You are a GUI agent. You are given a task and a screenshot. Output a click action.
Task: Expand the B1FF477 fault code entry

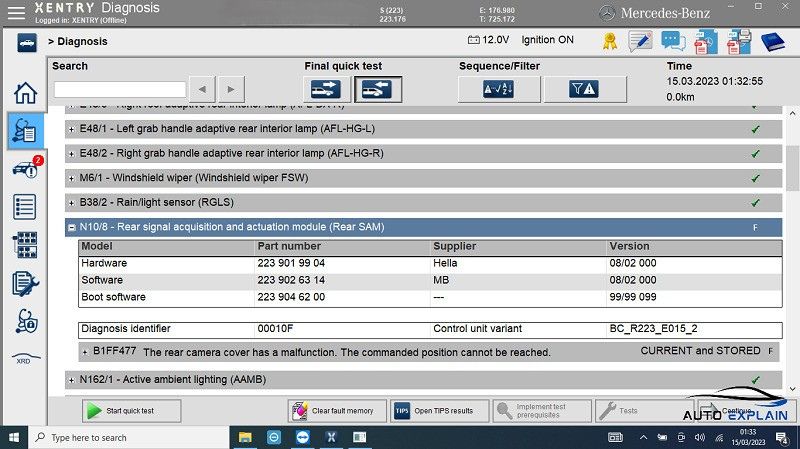coord(85,352)
